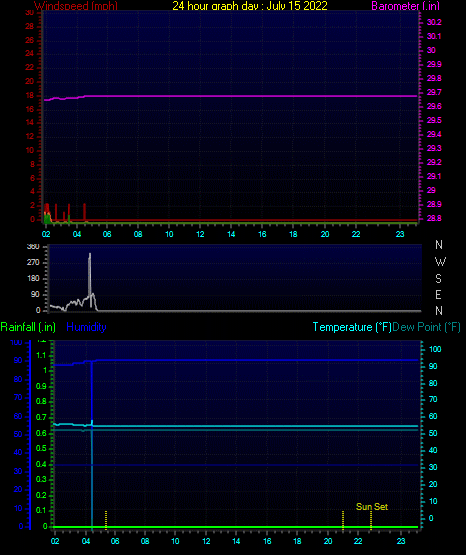Click hour 20 on bottom graph axis

(328, 541)
